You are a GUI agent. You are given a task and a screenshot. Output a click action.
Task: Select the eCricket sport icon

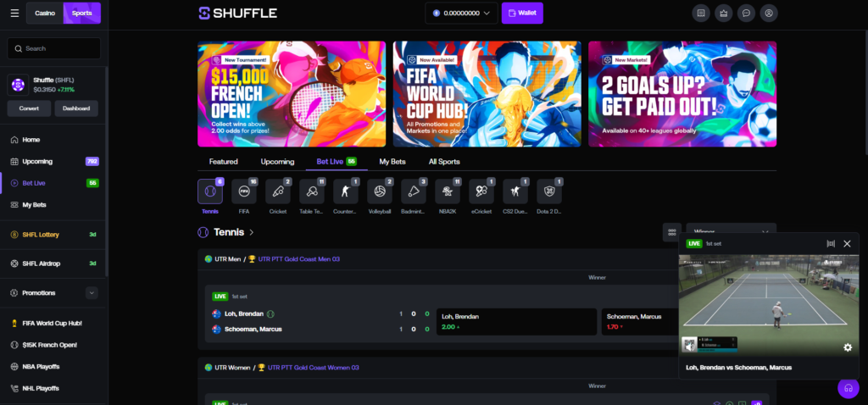coord(481,191)
